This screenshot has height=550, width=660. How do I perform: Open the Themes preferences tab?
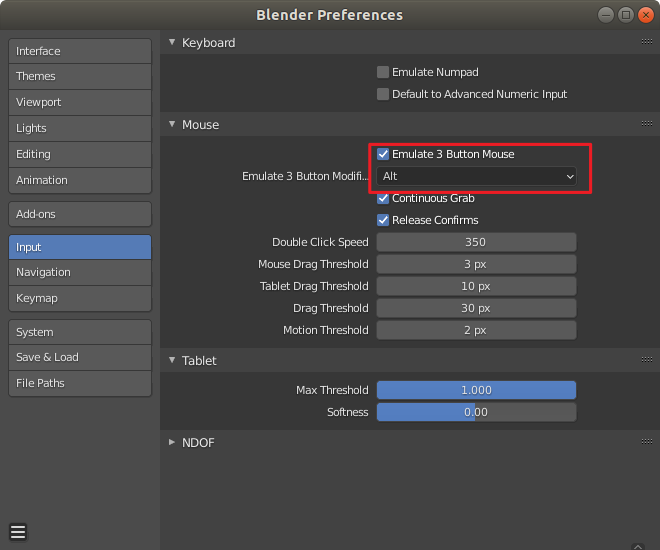coord(80,77)
